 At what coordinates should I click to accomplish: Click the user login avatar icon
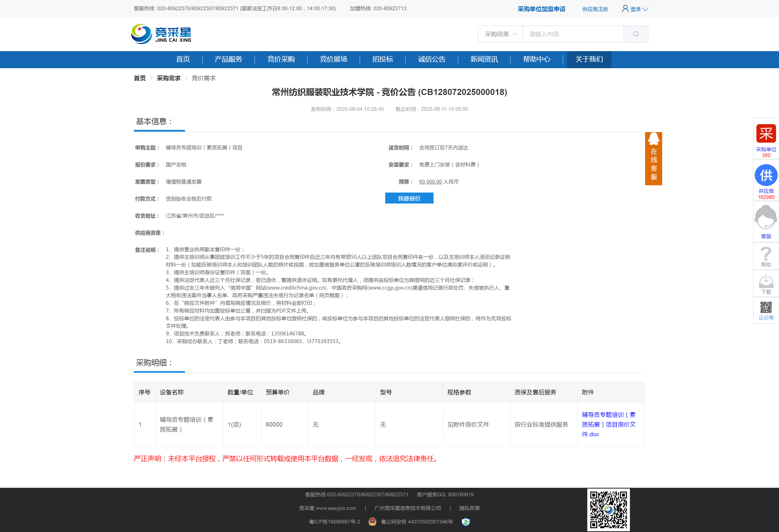click(625, 9)
